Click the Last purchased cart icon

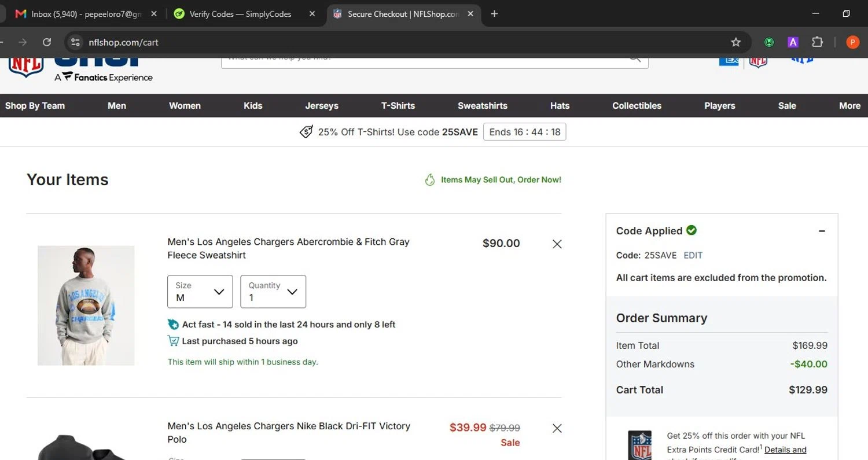tap(173, 341)
